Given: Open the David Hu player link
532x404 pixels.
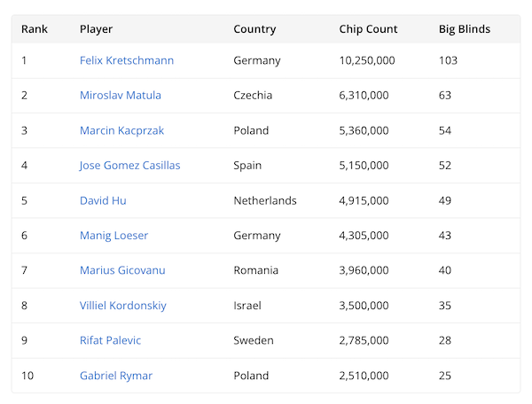Looking at the screenshot, I should 103,200.
